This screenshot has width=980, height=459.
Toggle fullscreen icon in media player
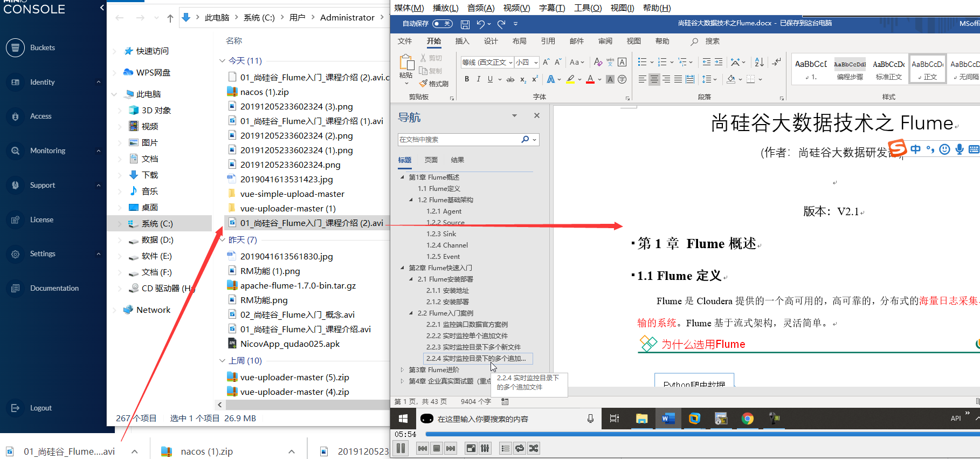click(x=471, y=448)
